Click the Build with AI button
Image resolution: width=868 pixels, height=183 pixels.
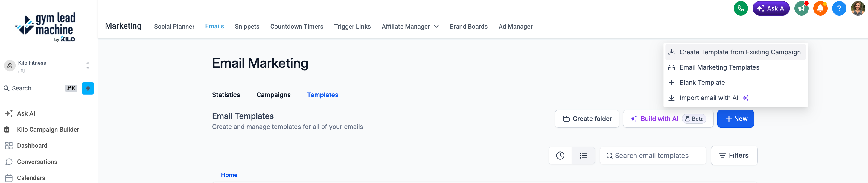tap(668, 119)
